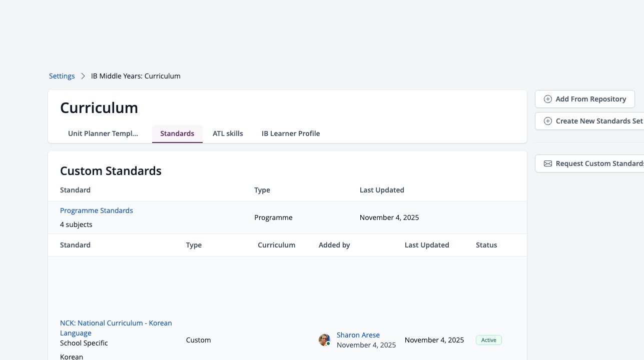
Task: Switch to the Unit Planner Templates tab
Action: pos(103,133)
